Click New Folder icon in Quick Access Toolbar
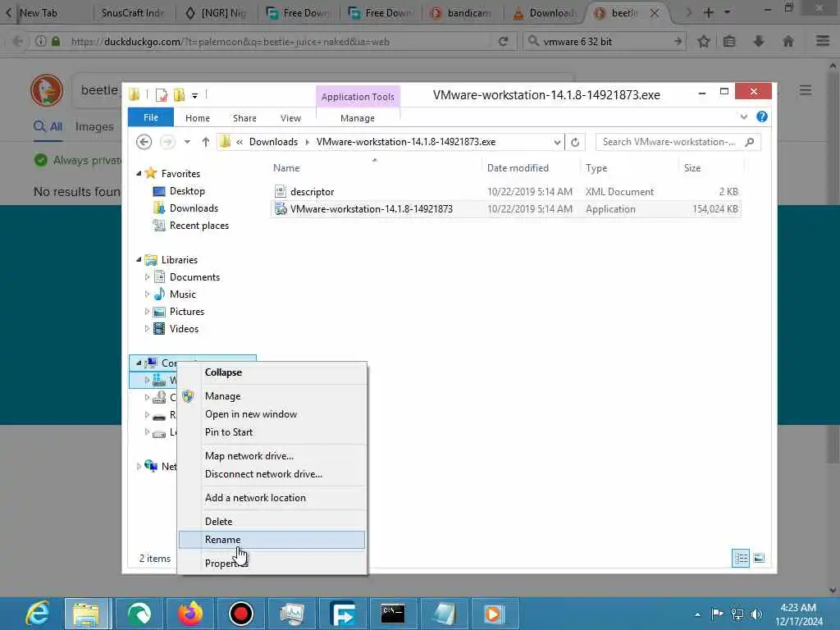 [179, 95]
